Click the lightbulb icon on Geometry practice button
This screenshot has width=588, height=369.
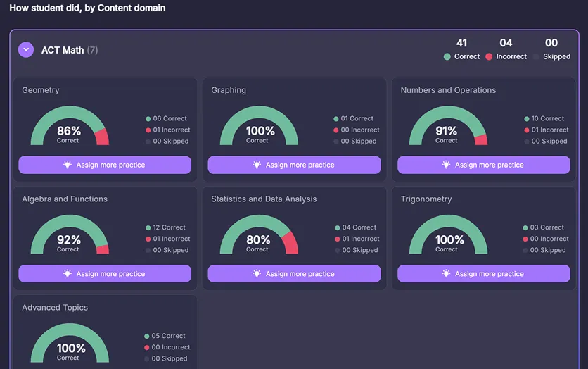67,164
